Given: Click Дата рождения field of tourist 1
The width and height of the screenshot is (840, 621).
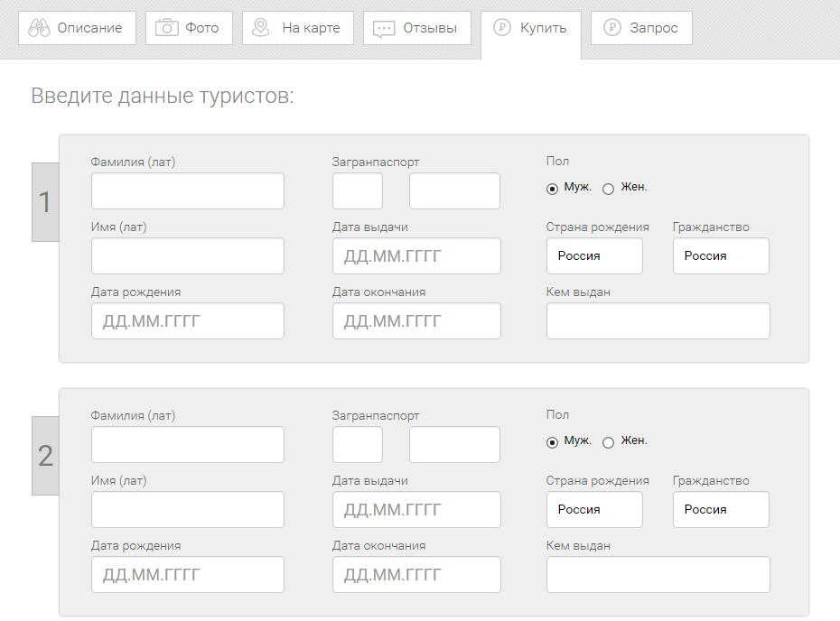Looking at the screenshot, I should (x=188, y=320).
